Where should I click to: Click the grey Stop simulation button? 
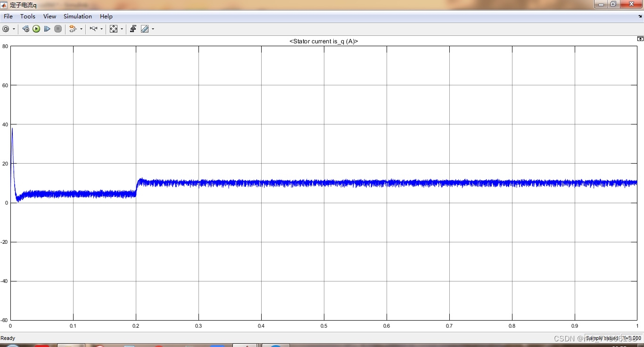click(58, 29)
